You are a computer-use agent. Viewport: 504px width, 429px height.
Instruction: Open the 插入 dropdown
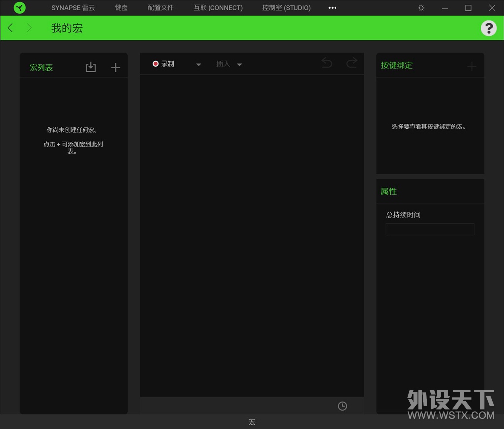point(229,64)
